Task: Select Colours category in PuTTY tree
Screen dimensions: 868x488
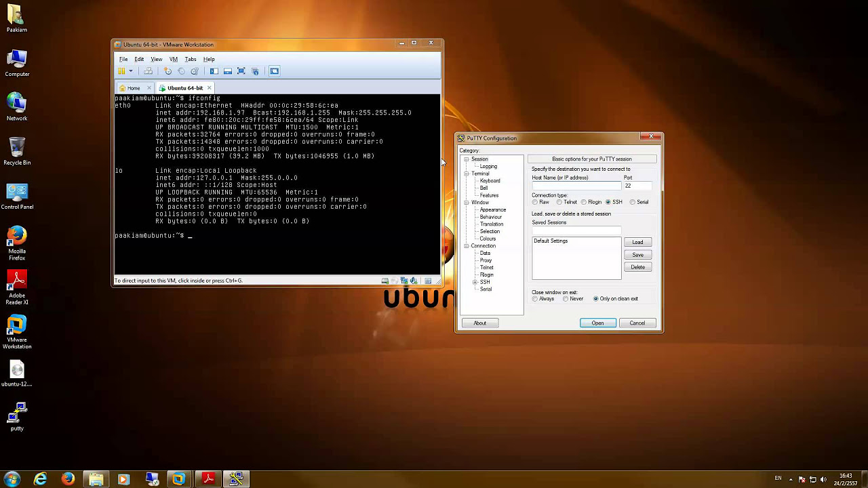Action: pyautogui.click(x=488, y=239)
